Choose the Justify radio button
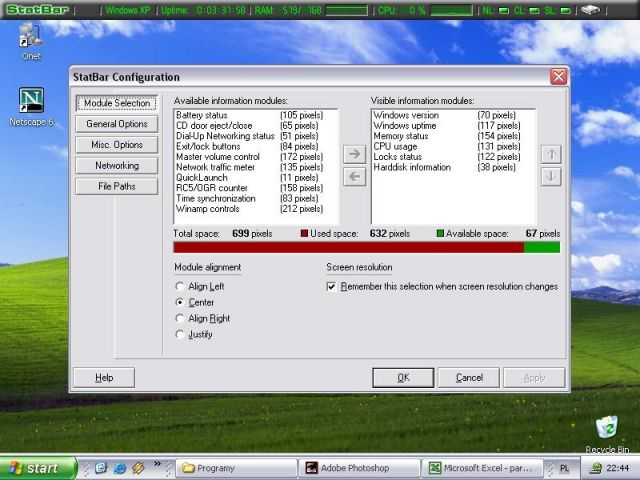The image size is (640, 480). [x=194, y=334]
